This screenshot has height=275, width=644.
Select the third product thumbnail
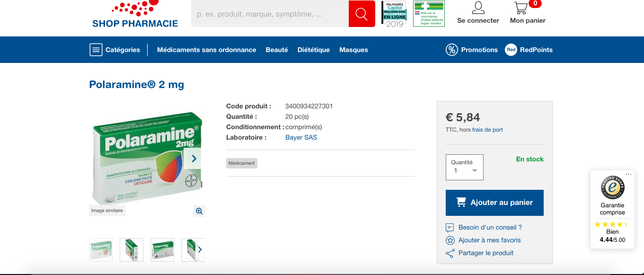pos(162,249)
